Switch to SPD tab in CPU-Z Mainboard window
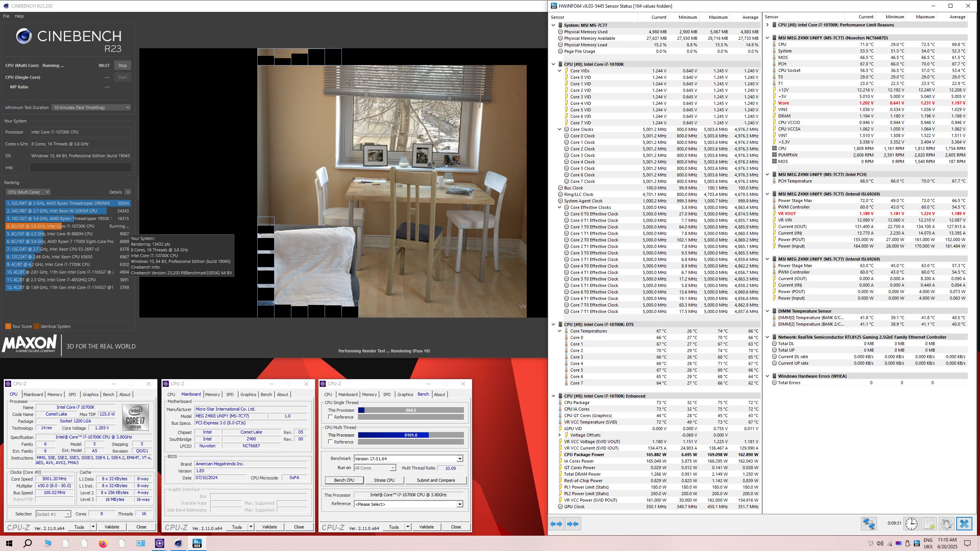Viewport: 980px width, 551px height. point(230,395)
